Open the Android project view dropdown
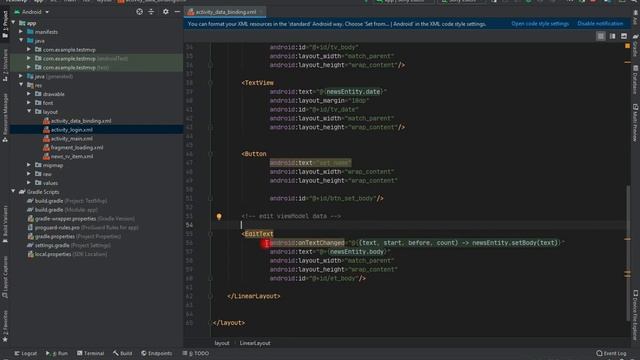 click(32, 12)
